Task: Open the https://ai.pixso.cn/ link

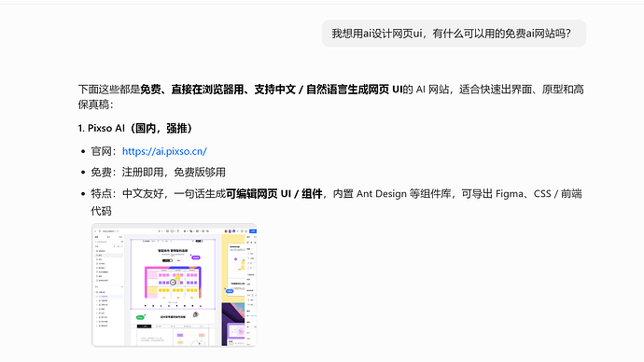Action: (x=164, y=151)
